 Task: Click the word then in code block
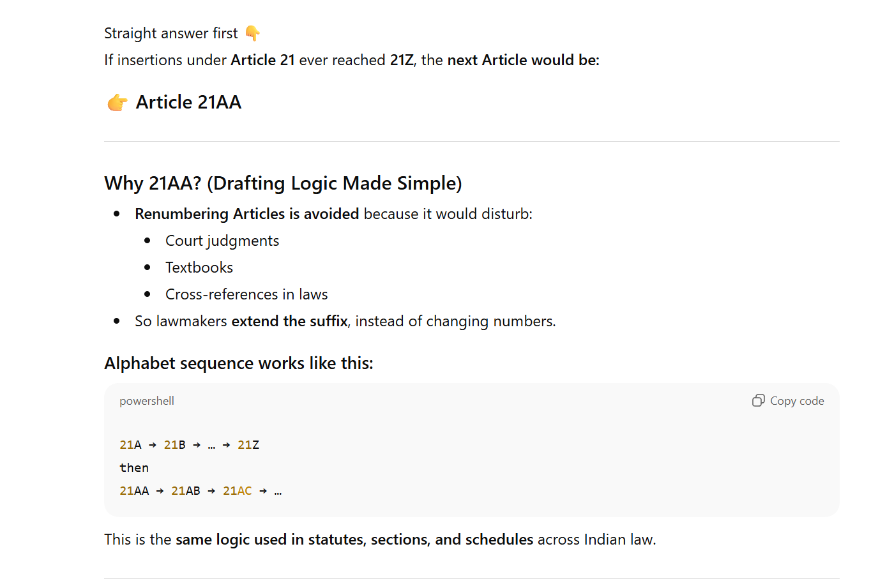(x=134, y=468)
